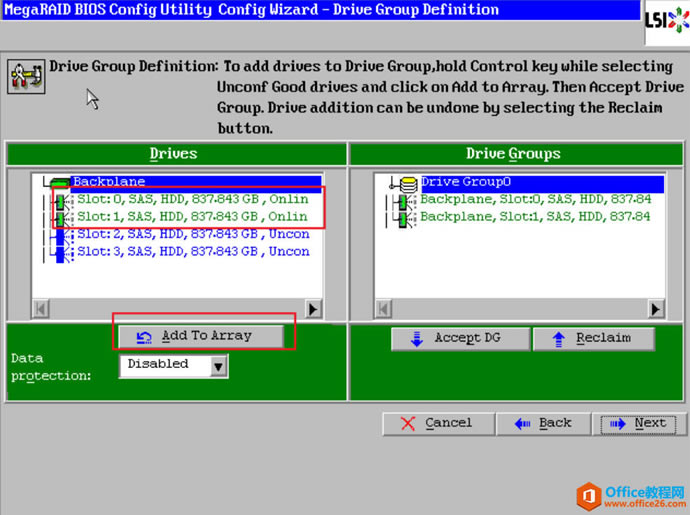Select Drive Group0 in Drive Groups tree
The image size is (690, 515).
542,183
